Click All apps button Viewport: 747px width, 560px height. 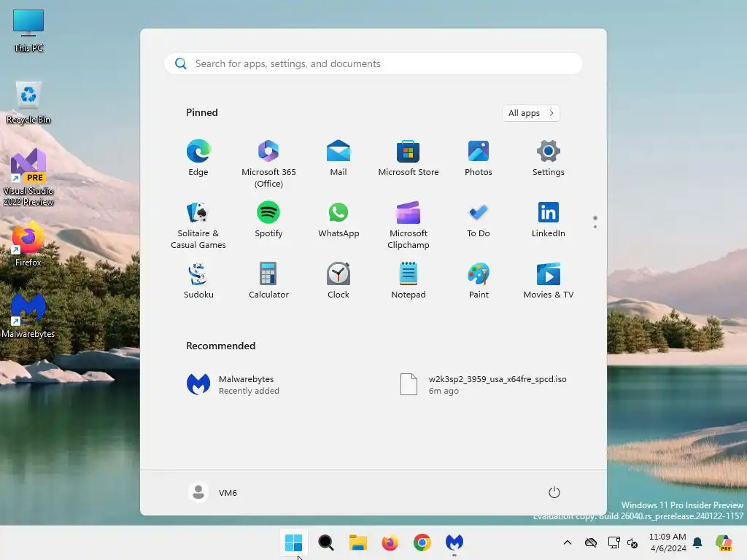point(531,113)
